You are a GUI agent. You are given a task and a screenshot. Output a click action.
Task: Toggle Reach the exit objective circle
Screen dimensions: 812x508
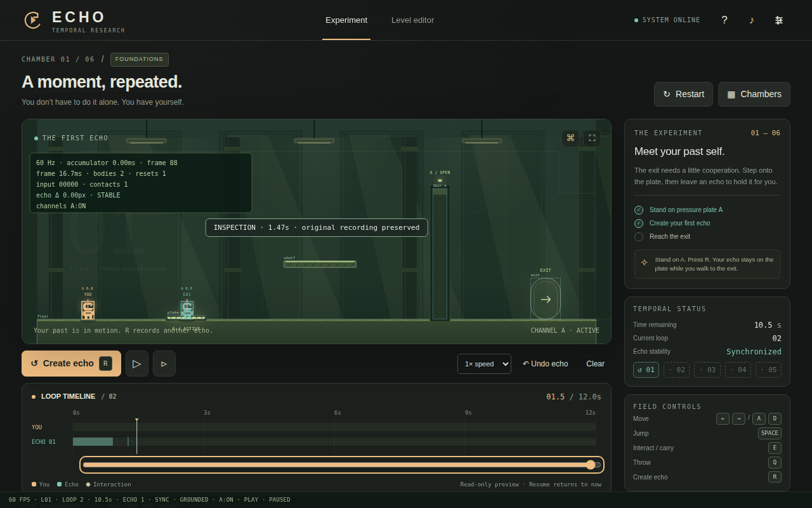tap(639, 237)
